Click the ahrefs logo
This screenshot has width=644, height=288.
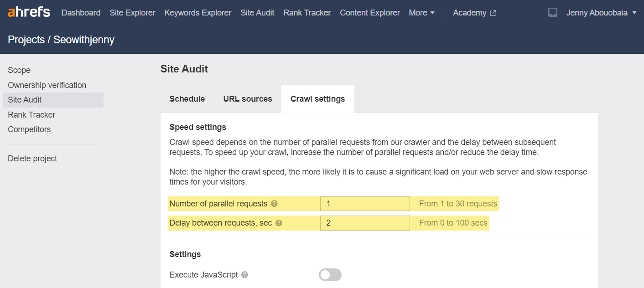tap(28, 12)
